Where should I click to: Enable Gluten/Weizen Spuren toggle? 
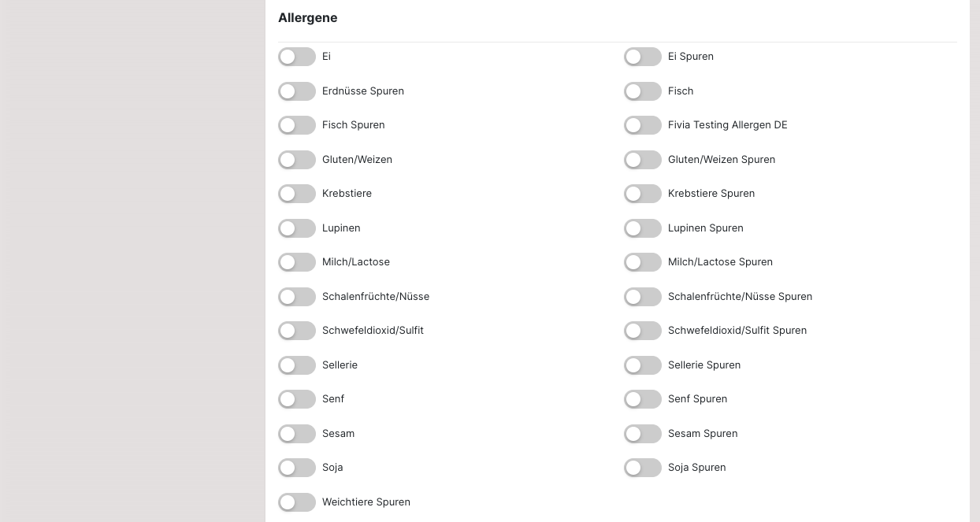click(643, 160)
